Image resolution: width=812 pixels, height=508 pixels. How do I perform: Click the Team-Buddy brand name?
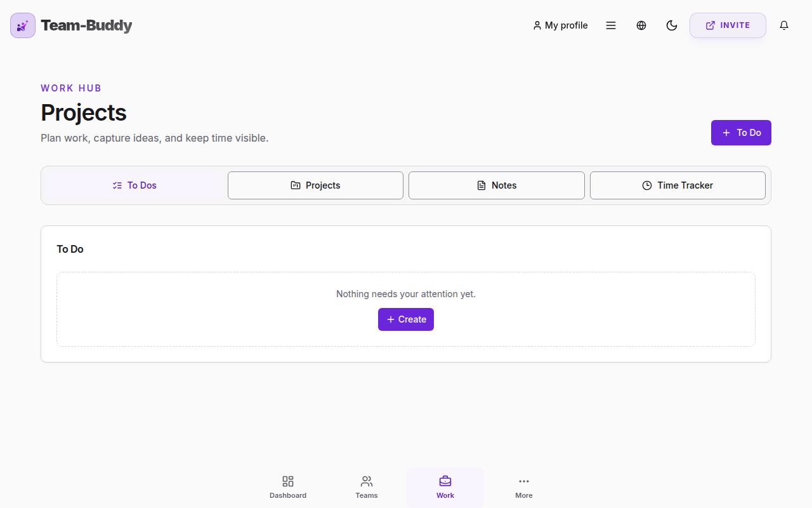pyautogui.click(x=86, y=25)
